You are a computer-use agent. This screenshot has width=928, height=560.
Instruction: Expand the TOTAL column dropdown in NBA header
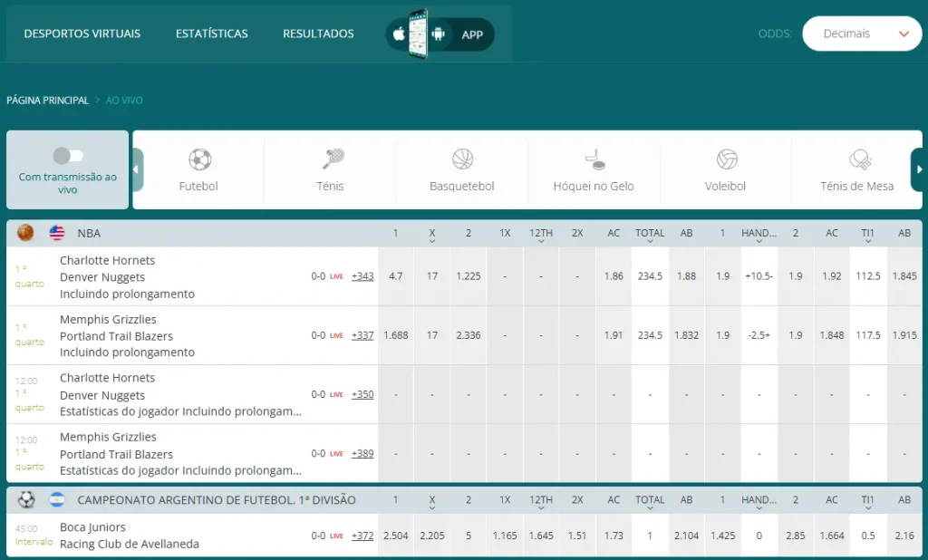point(650,236)
